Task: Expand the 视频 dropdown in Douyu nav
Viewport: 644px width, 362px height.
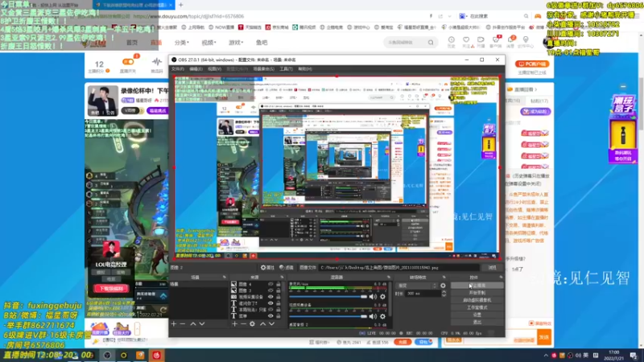Action: pos(208,43)
